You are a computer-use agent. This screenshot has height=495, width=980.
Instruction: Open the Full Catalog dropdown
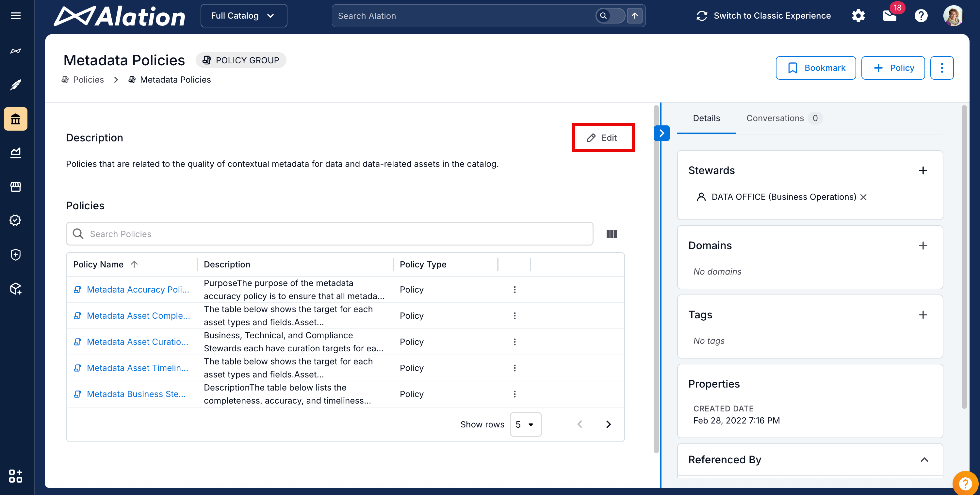pyautogui.click(x=243, y=16)
